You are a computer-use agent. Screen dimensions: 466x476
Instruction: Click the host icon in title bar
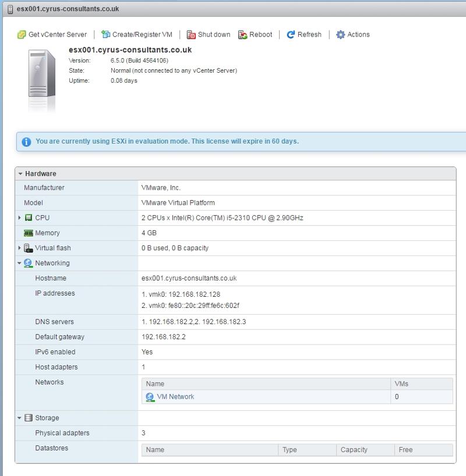pyautogui.click(x=10, y=9)
